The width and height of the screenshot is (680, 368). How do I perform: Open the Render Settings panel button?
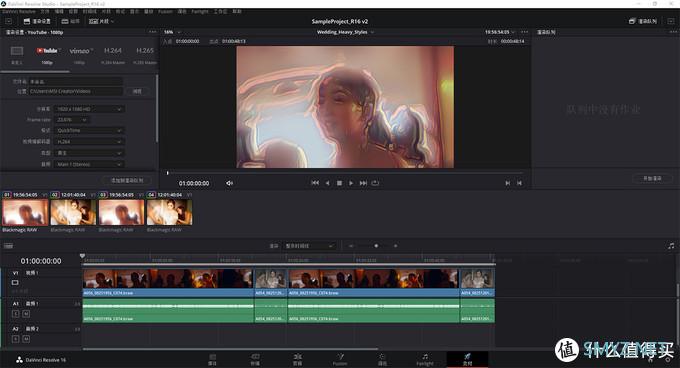[x=37, y=21]
